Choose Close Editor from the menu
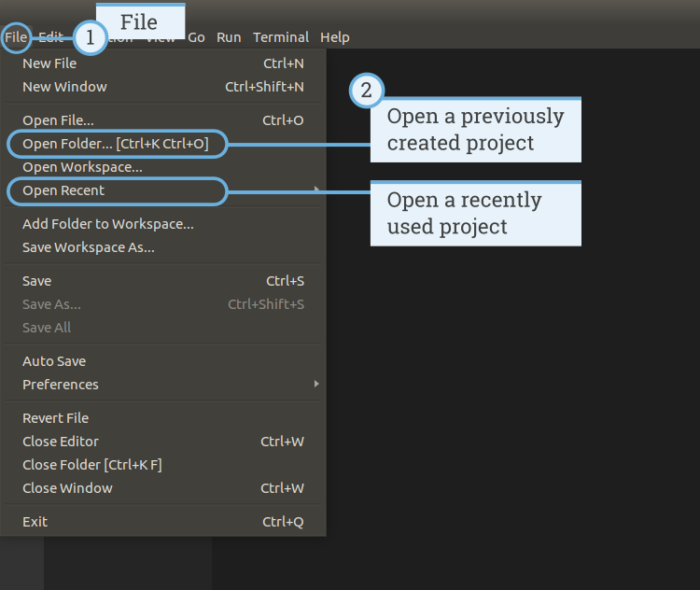Screen dimensions: 700x590 (163, 442)
